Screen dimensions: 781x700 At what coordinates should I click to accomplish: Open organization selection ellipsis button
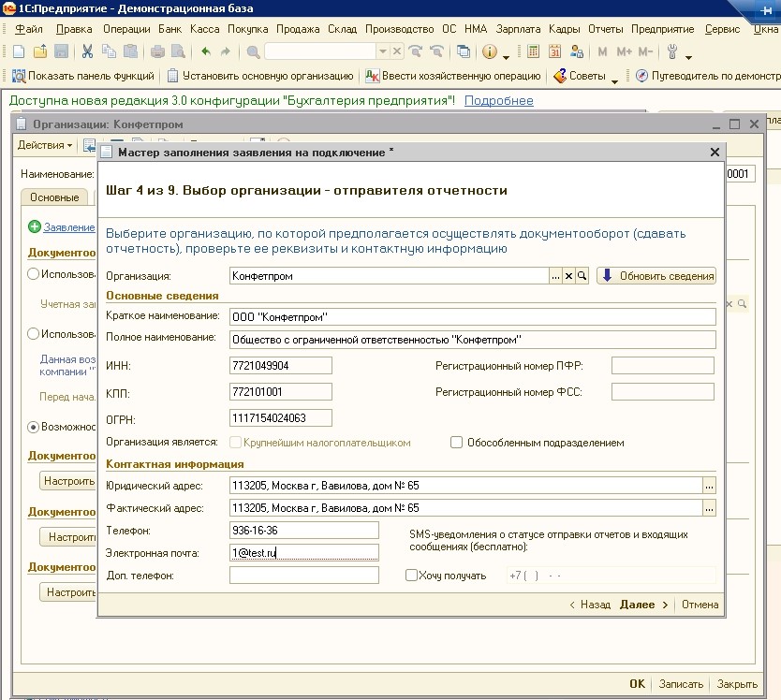click(555, 276)
